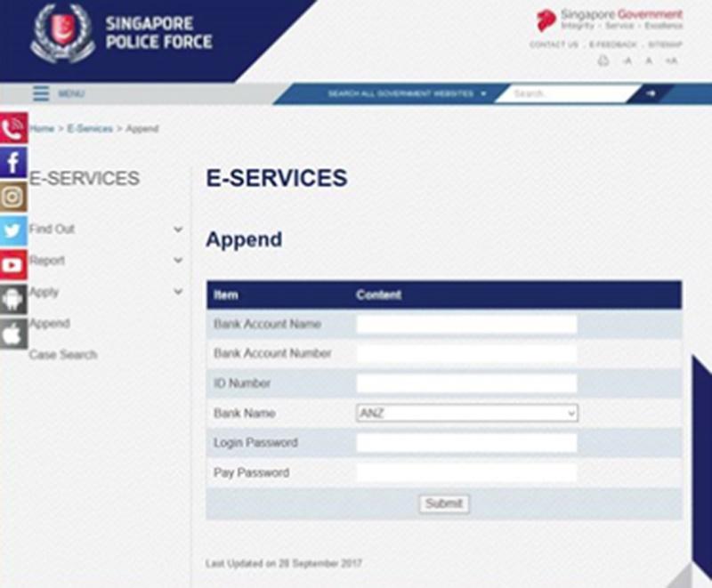712x588 pixels.
Task: Open the Apple app sidebar icon
Action: (x=13, y=334)
